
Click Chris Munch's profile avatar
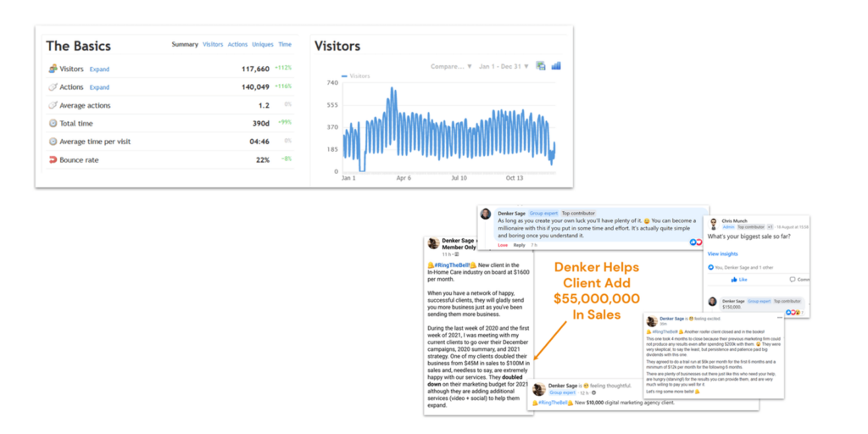click(714, 224)
